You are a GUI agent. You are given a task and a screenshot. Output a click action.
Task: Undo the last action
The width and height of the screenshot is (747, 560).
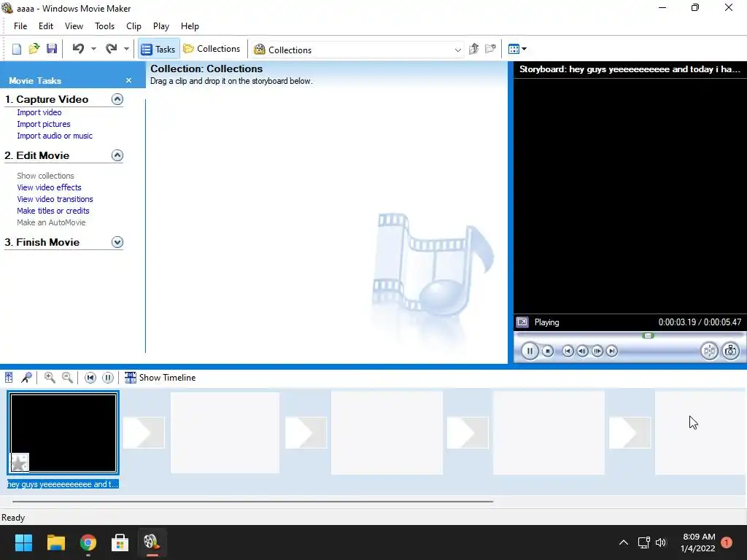[x=78, y=49]
